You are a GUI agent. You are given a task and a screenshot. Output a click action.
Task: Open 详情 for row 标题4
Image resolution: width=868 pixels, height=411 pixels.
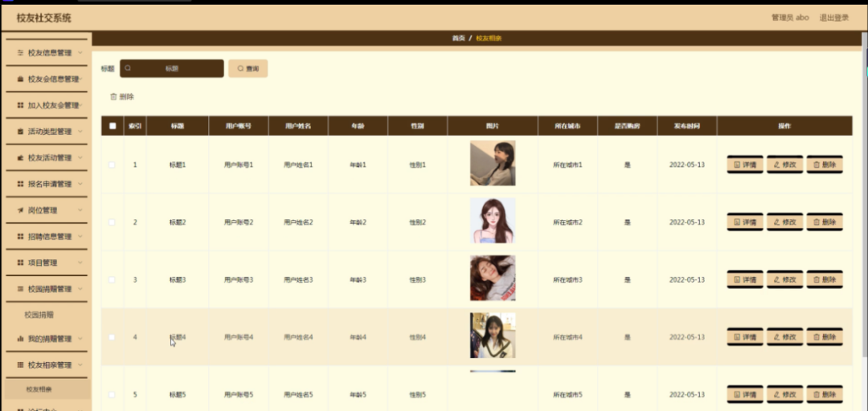point(744,337)
